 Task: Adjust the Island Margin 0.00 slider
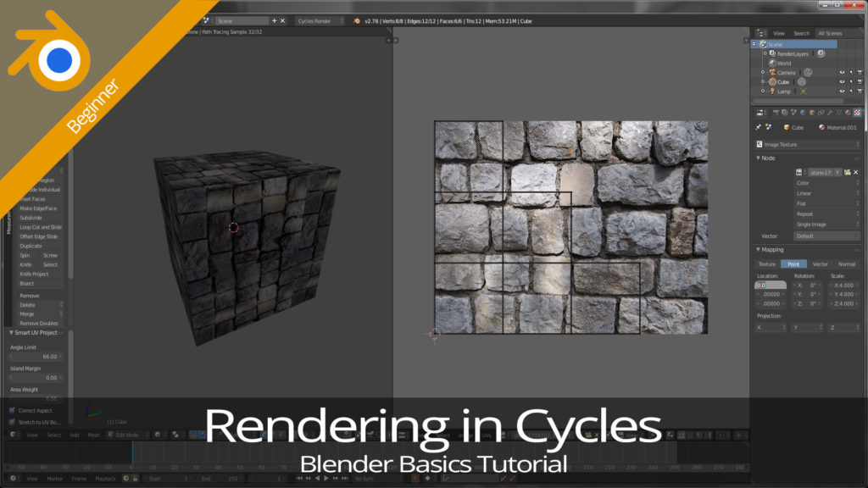coord(36,378)
